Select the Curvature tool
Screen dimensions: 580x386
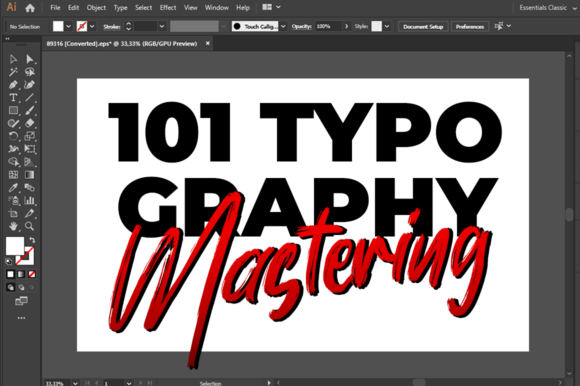[30, 85]
